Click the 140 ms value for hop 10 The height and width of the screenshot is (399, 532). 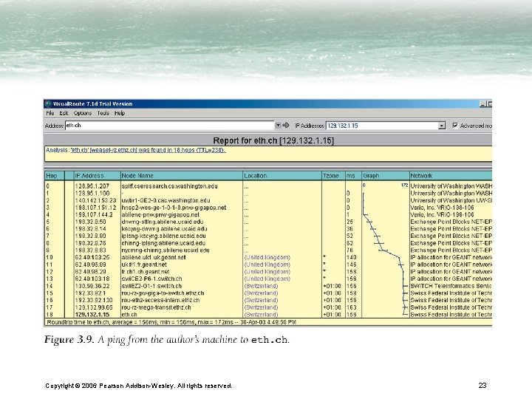352,258
